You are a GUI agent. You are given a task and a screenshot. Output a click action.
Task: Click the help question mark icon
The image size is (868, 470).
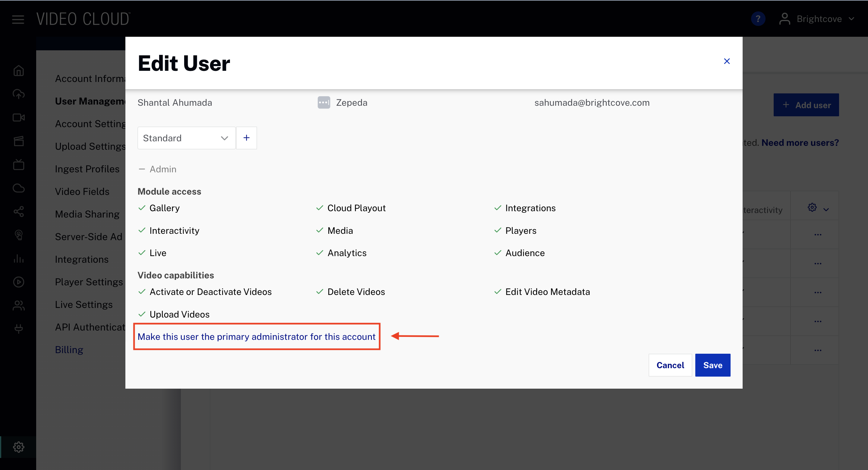[x=758, y=19]
